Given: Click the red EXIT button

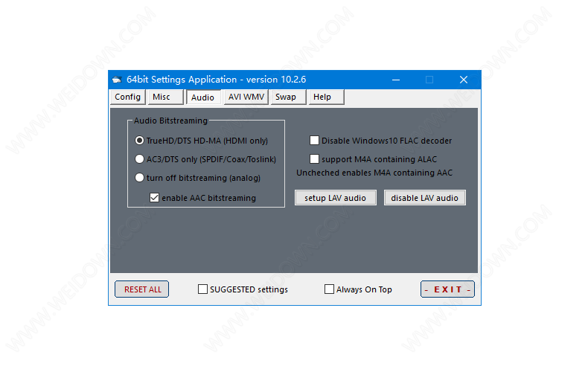Looking at the screenshot, I should tap(447, 289).
